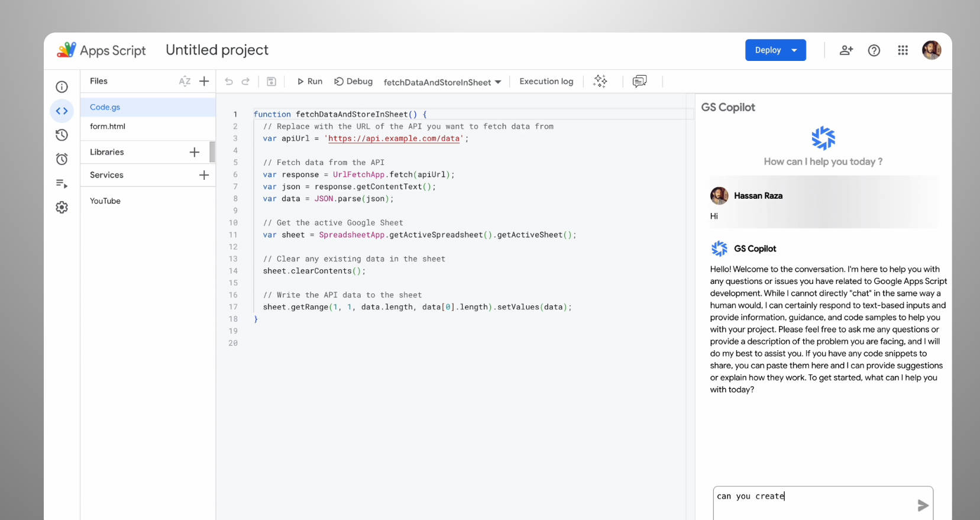Image resolution: width=980 pixels, height=520 pixels.
Task: Click the GS Copilot sparkle toolbar icon
Action: click(x=600, y=81)
